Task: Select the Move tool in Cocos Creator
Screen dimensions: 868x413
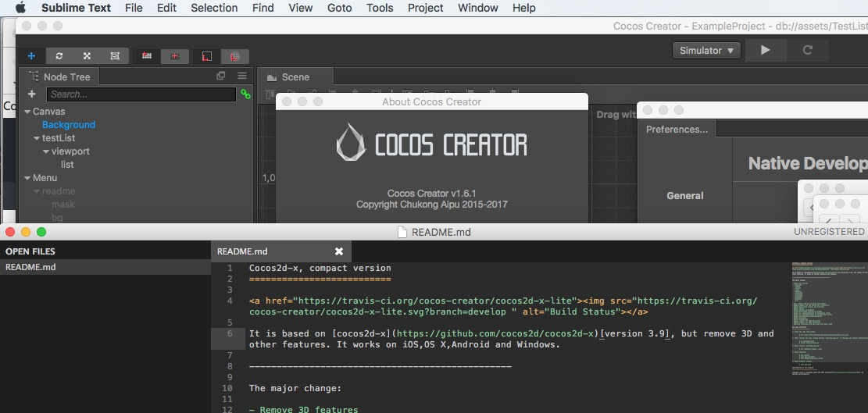Action: 31,56
